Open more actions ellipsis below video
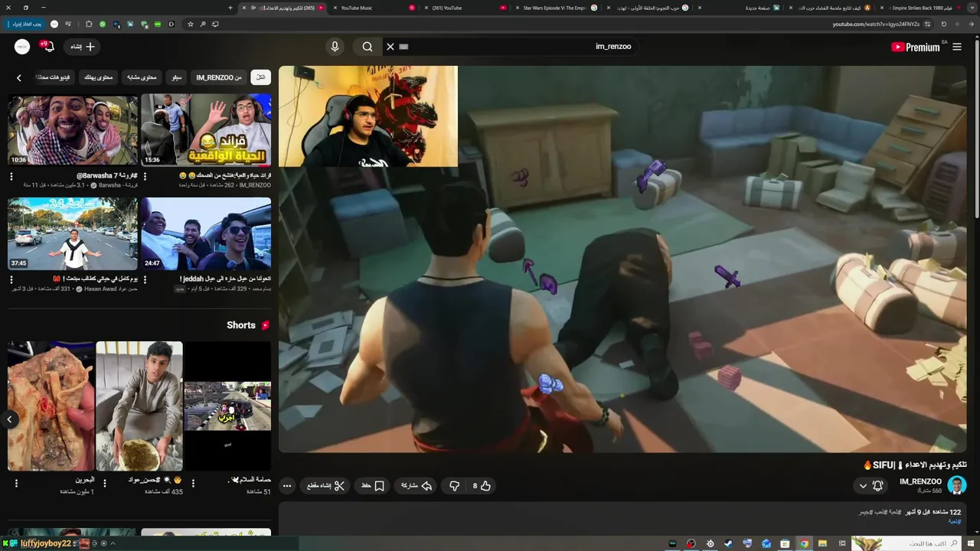Viewport: 980px width, 551px height. pos(287,486)
